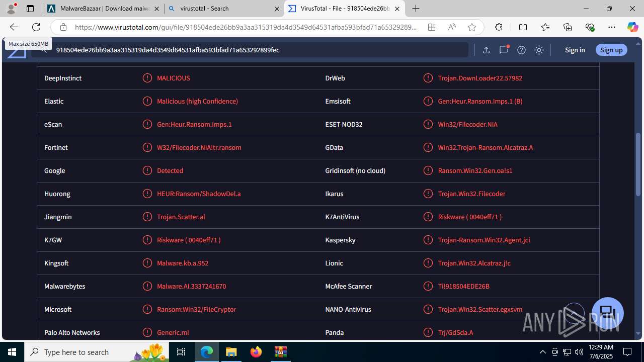Open WinRAR from the taskbar
Image resolution: width=644 pixels, height=362 pixels.
coord(280,352)
